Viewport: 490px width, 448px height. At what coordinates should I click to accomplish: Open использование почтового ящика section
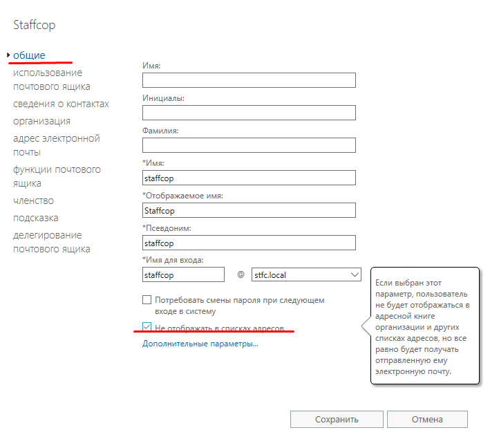click(52, 80)
